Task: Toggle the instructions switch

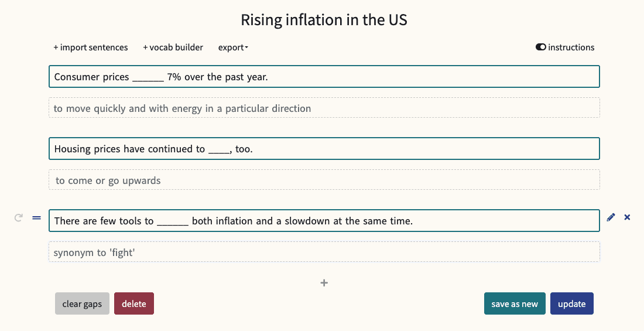Action: click(x=541, y=47)
